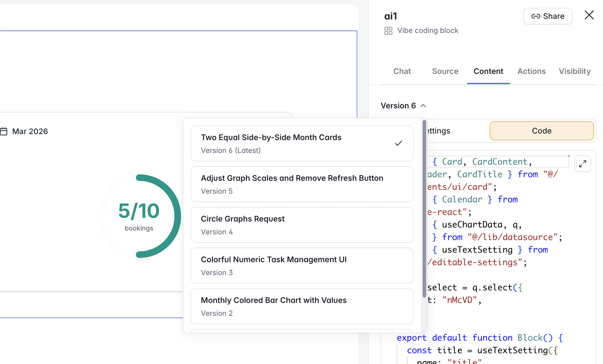Choose Circle Graphs Request Version 4

click(302, 225)
